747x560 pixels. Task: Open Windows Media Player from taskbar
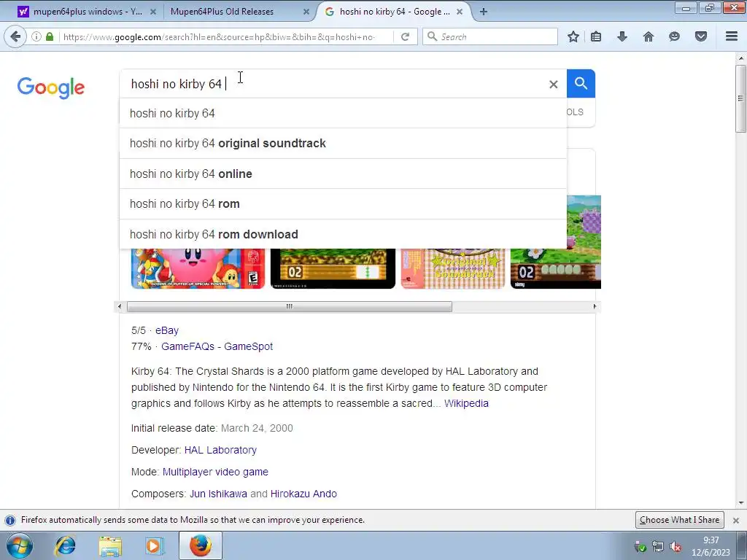point(154,545)
